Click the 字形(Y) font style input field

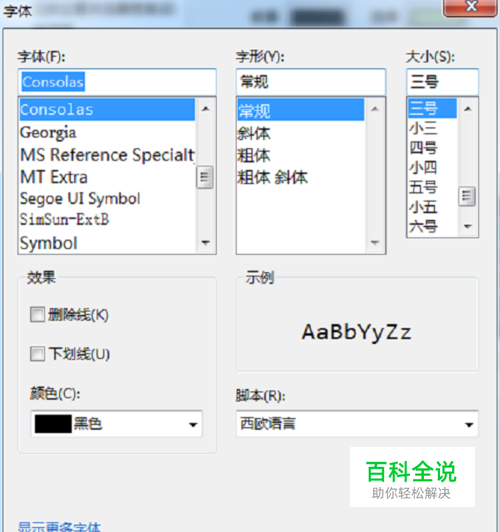pyautogui.click(x=311, y=82)
